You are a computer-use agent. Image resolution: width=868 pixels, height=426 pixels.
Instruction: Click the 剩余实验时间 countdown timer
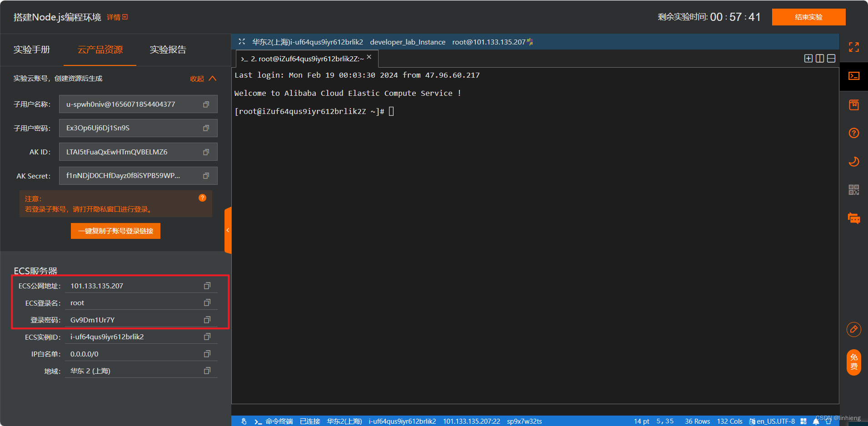pyautogui.click(x=709, y=17)
